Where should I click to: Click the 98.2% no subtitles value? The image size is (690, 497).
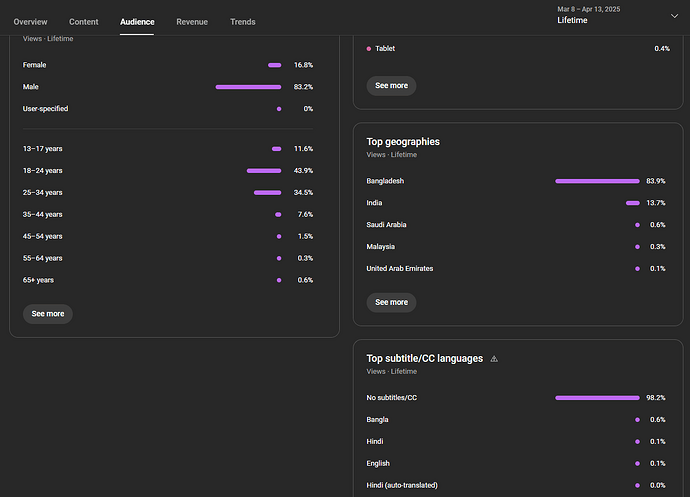click(x=656, y=398)
